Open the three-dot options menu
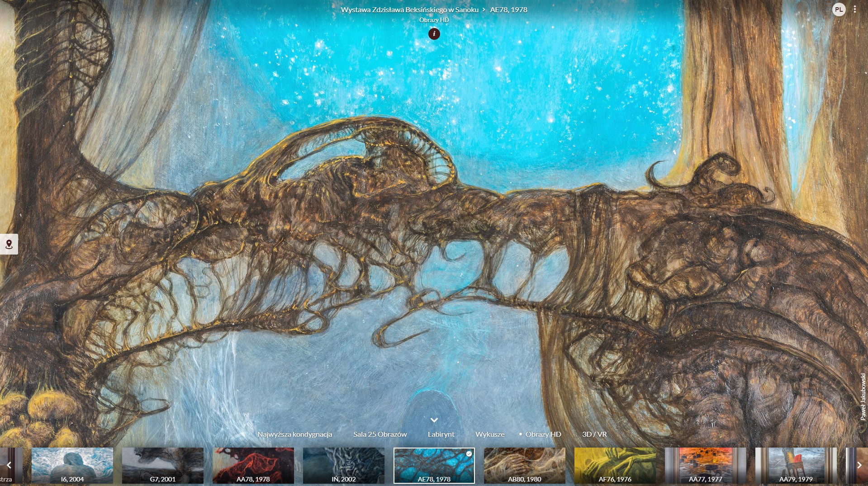The image size is (868, 486). [854, 9]
